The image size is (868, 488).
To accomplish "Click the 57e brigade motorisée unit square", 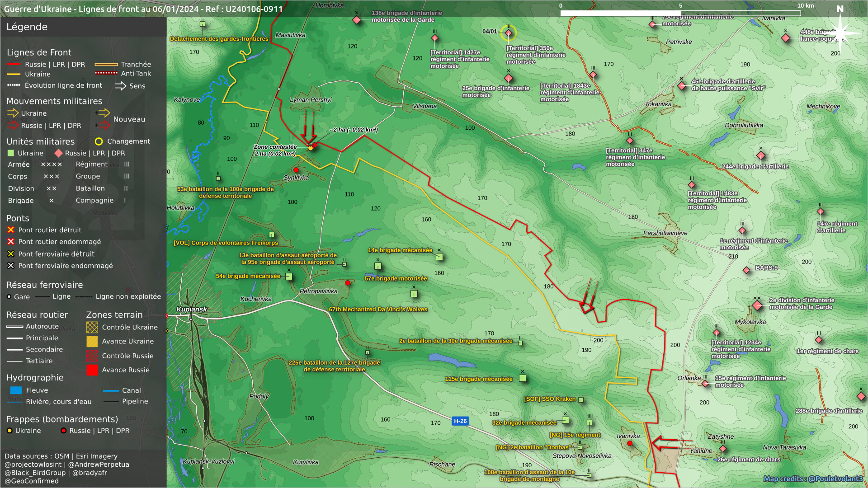I will pyautogui.click(x=378, y=266).
